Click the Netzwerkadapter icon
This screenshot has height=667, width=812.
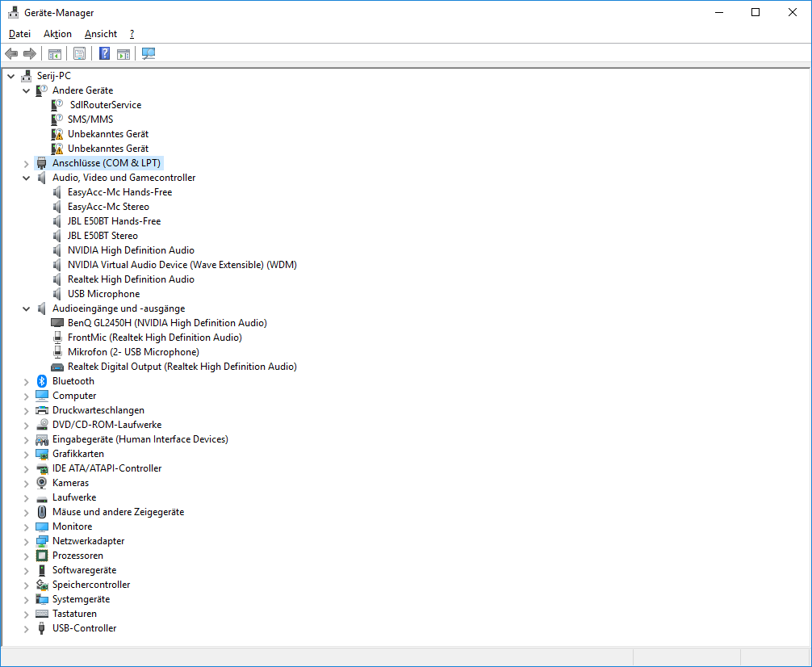pyautogui.click(x=42, y=541)
